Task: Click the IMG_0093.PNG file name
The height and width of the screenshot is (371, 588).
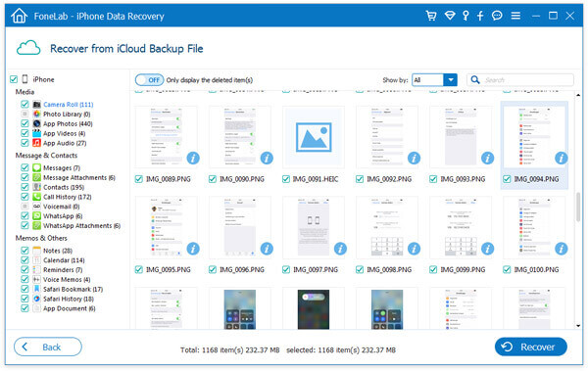Action: (463, 179)
